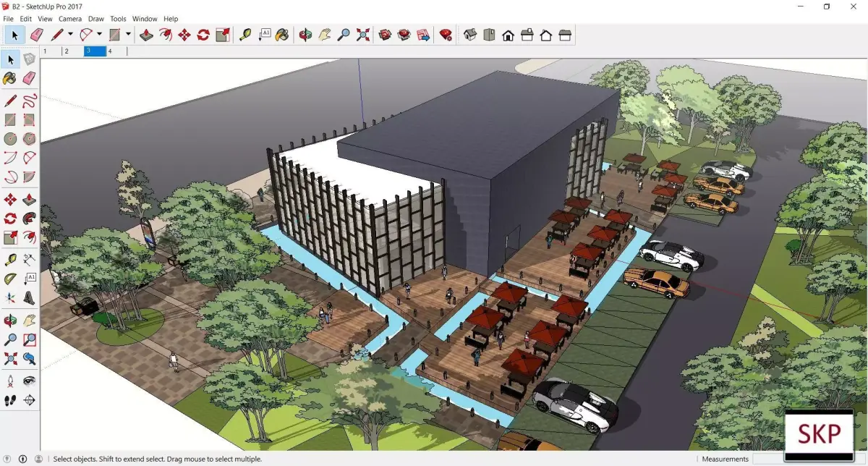Select the Offset tool in top toolbar
The width and height of the screenshot is (868, 466).
[166, 35]
